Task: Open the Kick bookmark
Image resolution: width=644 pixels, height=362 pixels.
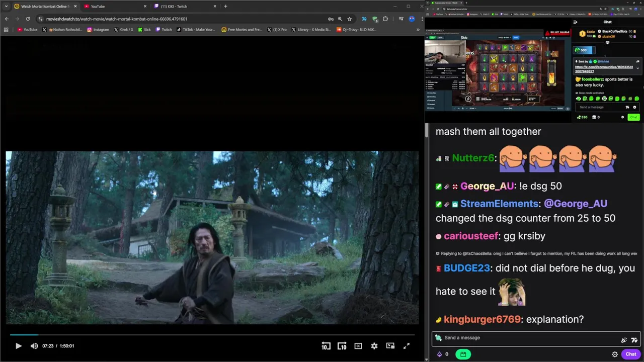Action: click(x=144, y=30)
